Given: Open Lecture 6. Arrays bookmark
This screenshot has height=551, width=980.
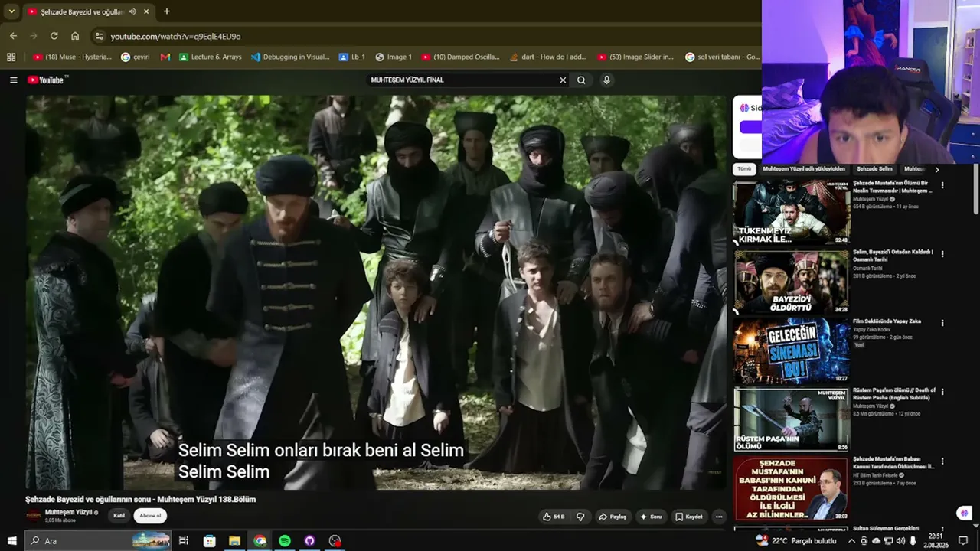Looking at the screenshot, I should (x=211, y=57).
